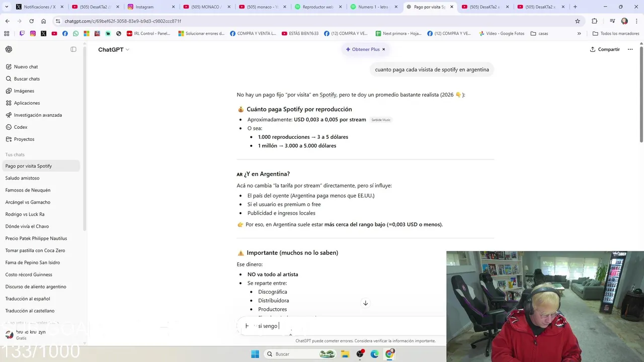Screen dimensions: 644x362
Task: Switch to the Instagram browser tab
Action: click(151, 7)
